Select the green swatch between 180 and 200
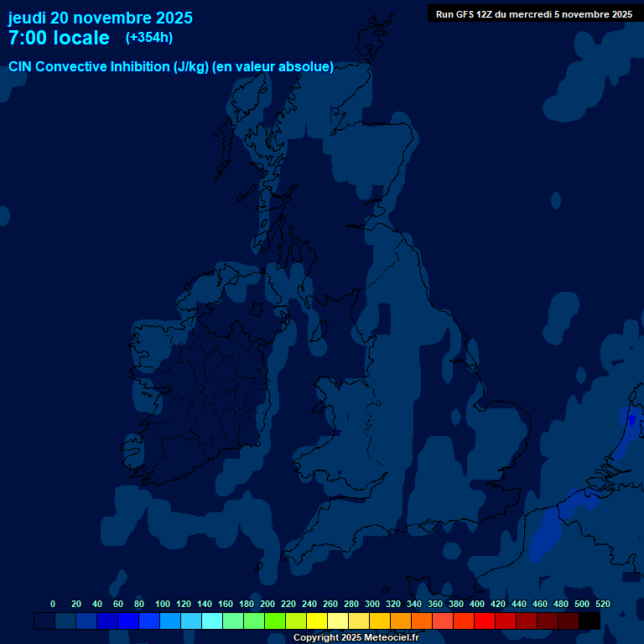 pyautogui.click(x=254, y=621)
